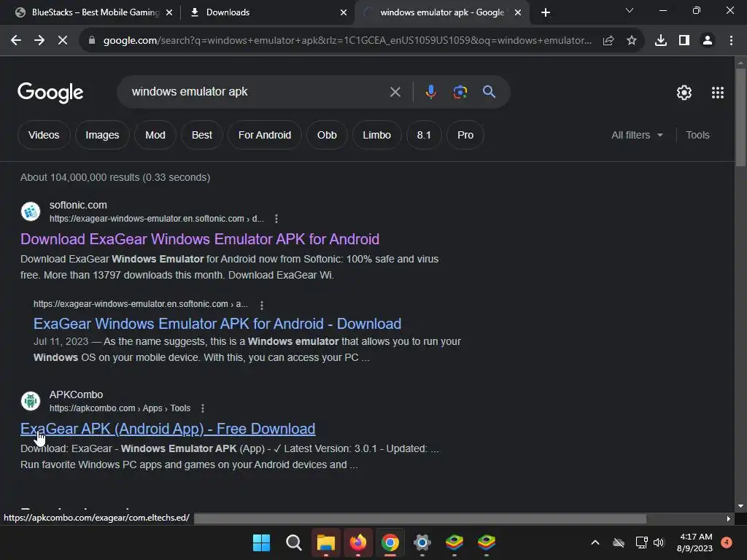The image size is (747, 560).
Task: Bookmark this page with star icon
Action: (632, 41)
